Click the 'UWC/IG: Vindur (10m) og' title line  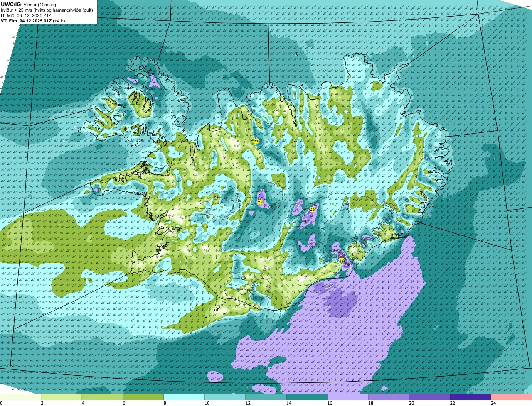(28, 4)
